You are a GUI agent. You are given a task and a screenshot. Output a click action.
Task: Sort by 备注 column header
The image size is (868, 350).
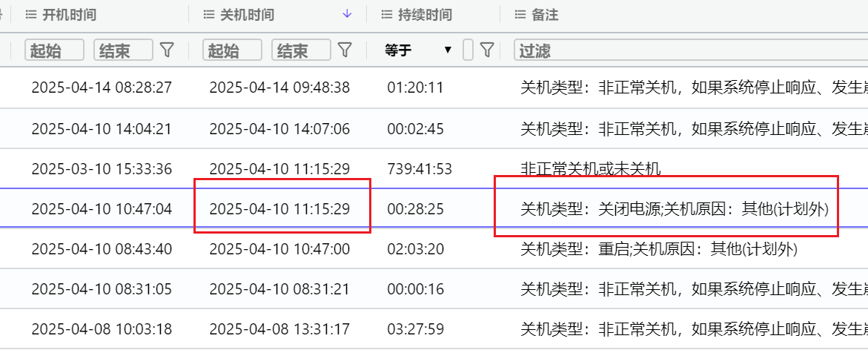[545, 15]
